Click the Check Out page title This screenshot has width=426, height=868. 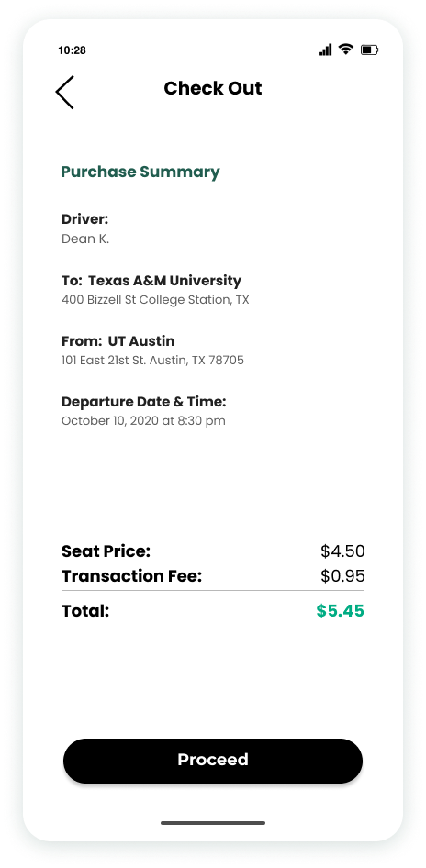[213, 88]
